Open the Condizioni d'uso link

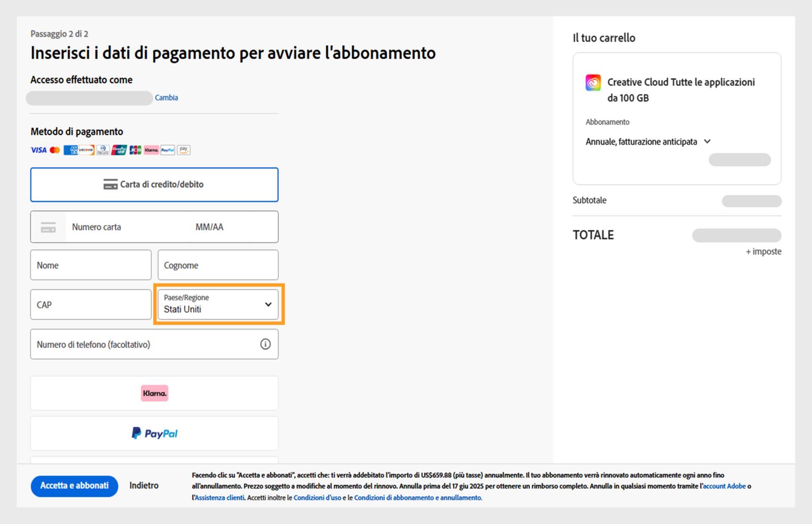[x=317, y=498]
